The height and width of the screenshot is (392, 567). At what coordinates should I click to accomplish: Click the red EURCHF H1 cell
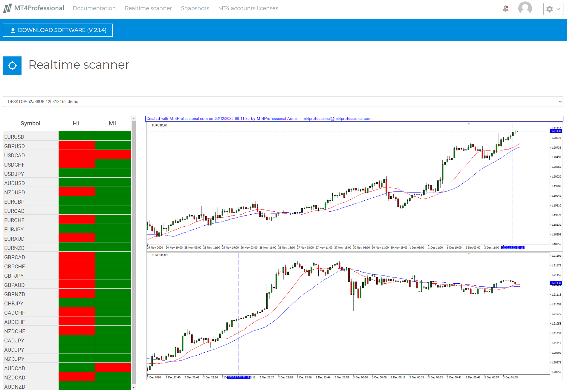pyautogui.click(x=77, y=219)
